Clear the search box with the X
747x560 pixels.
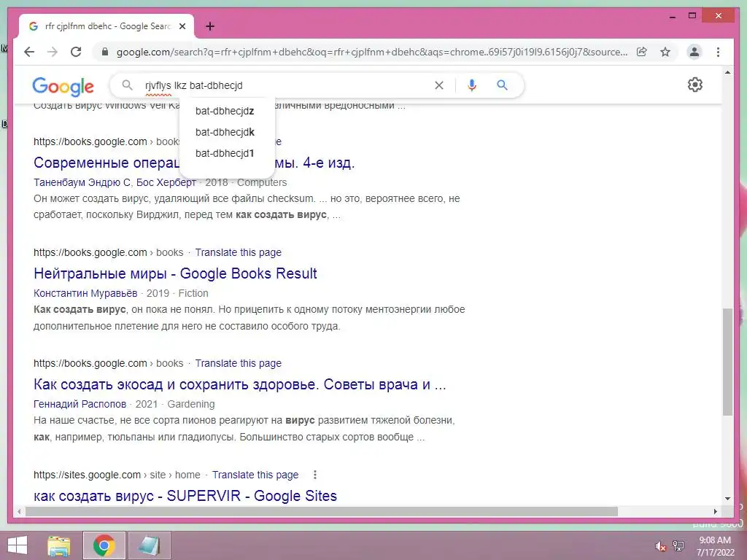point(438,85)
